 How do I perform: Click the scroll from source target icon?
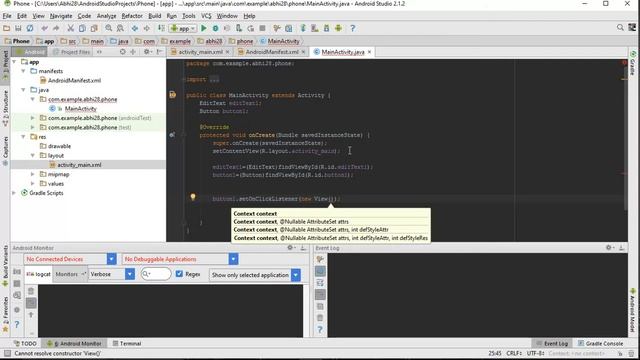click(122, 52)
